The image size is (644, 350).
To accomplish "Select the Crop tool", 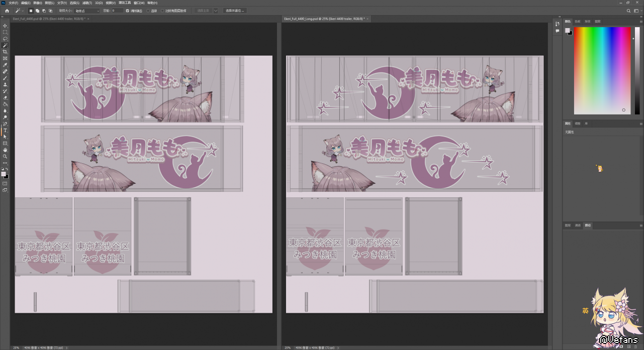I will pyautogui.click(x=5, y=52).
